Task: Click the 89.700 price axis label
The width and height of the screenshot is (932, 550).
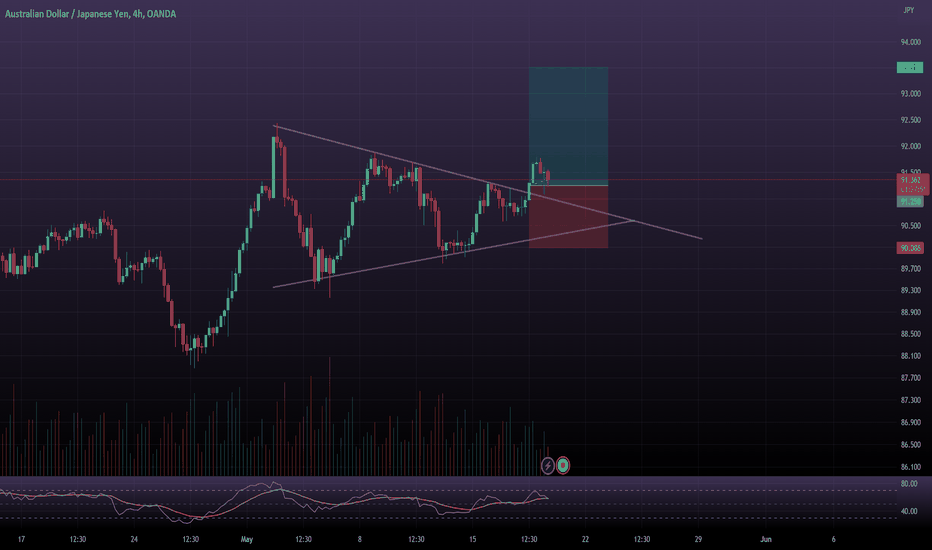Action: (x=911, y=269)
